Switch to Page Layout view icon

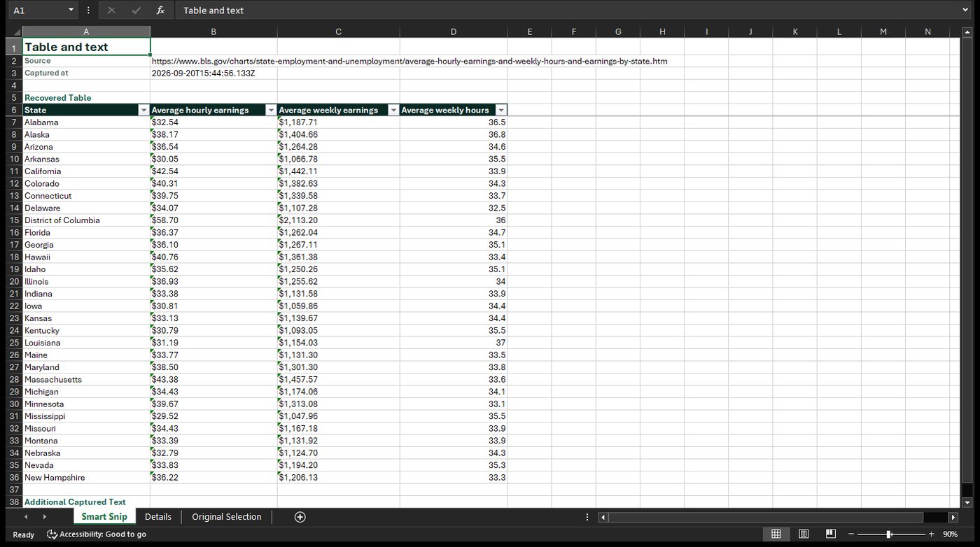pyautogui.click(x=804, y=534)
